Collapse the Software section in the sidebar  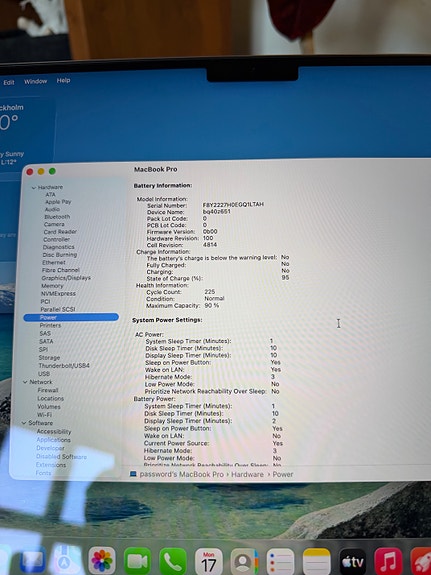pyautogui.click(x=24, y=423)
